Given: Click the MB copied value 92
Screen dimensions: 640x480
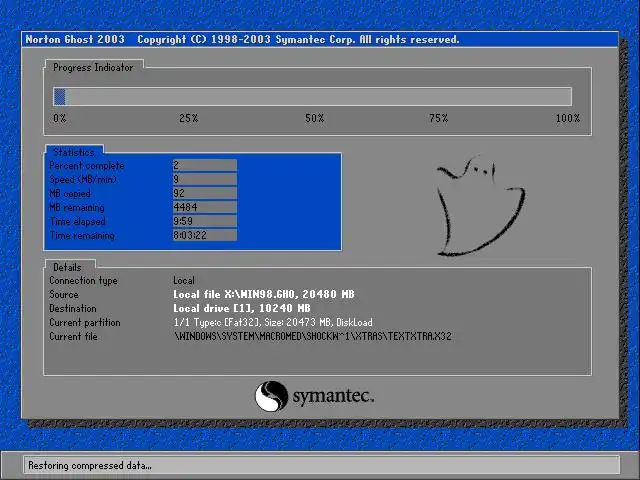Looking at the screenshot, I should (204, 193).
